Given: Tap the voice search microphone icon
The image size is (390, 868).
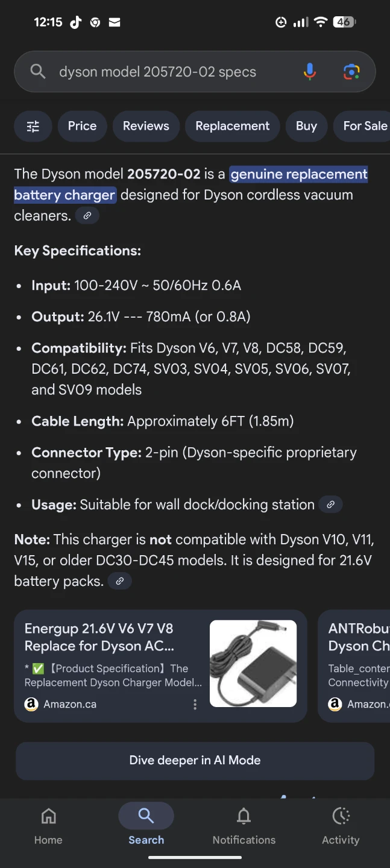Looking at the screenshot, I should click(x=309, y=72).
